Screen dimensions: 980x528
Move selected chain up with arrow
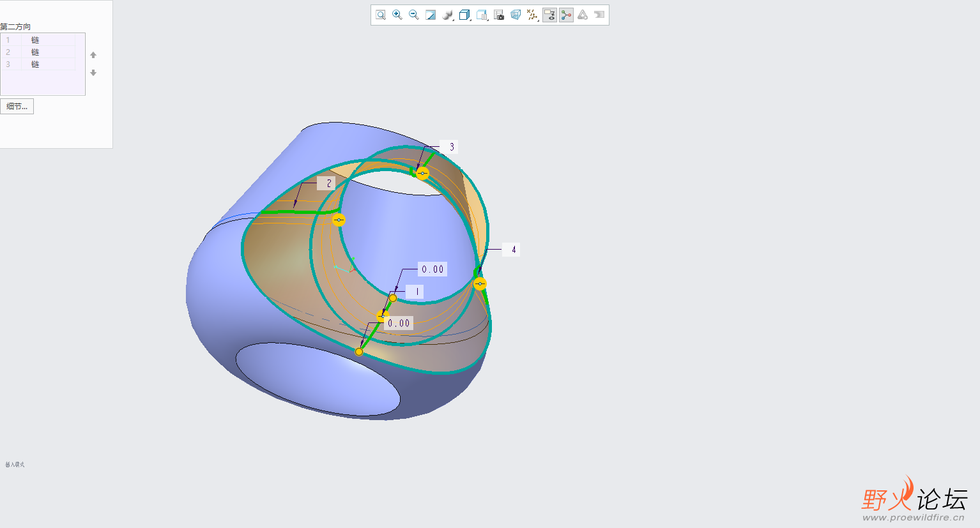(x=93, y=55)
